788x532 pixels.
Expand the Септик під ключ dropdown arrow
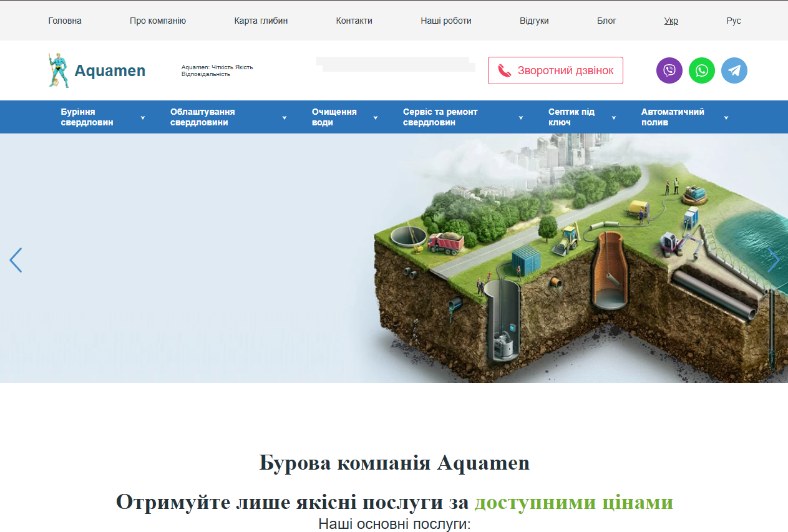tap(614, 118)
